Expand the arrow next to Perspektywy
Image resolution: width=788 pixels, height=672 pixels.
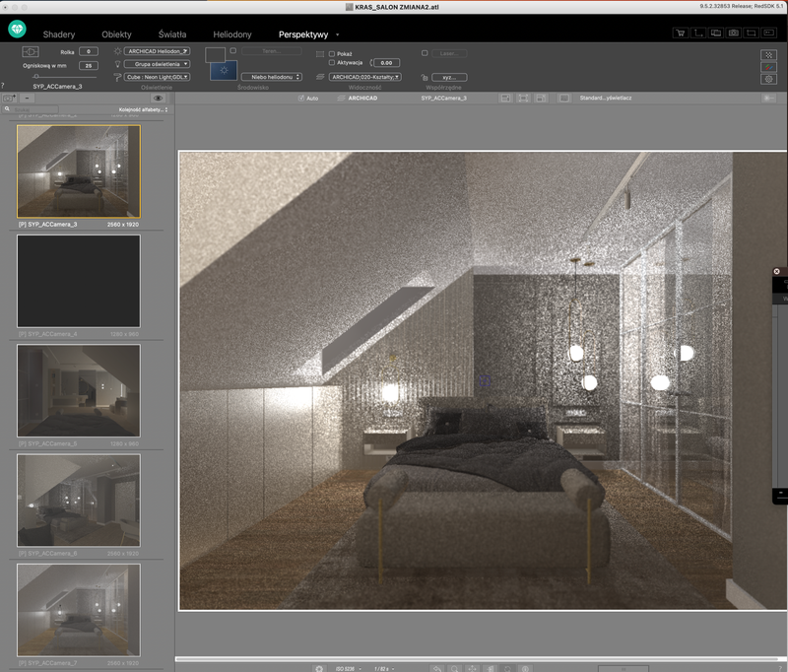337,34
